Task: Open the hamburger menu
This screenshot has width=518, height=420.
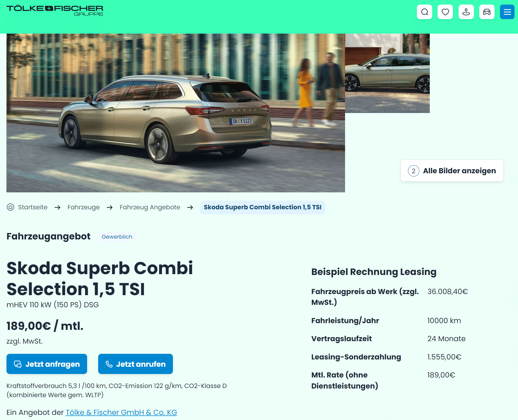Action: 507,12
